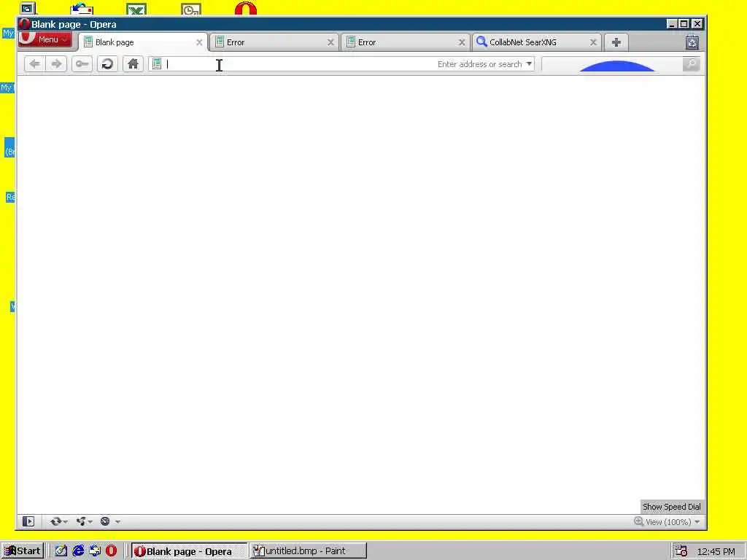Image resolution: width=747 pixels, height=560 pixels.
Task: Click the 12:45 PM clock
Action: (716, 551)
